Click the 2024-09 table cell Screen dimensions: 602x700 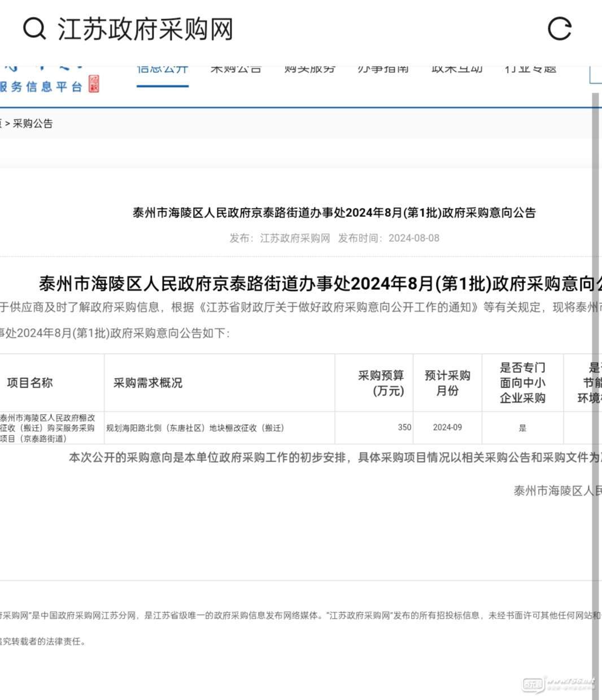click(x=447, y=428)
